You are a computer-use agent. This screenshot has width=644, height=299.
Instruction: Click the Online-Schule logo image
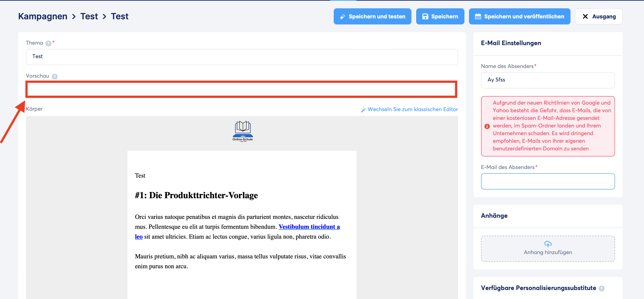(242, 131)
